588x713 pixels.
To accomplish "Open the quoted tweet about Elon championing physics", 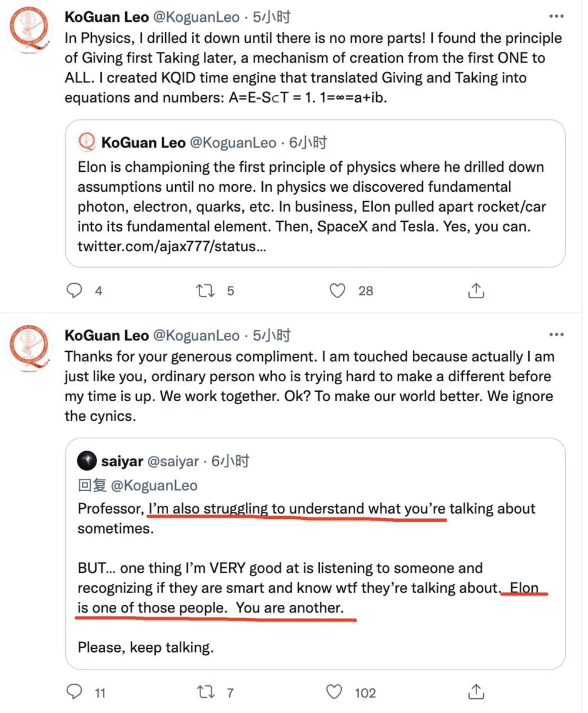I will point(315,194).
